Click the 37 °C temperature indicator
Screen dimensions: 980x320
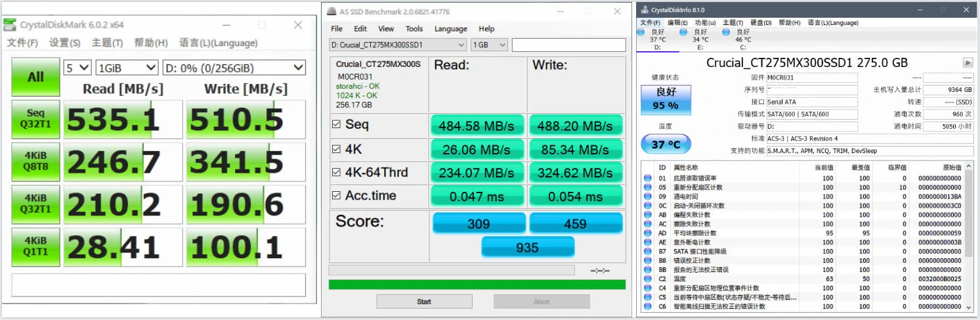(666, 143)
